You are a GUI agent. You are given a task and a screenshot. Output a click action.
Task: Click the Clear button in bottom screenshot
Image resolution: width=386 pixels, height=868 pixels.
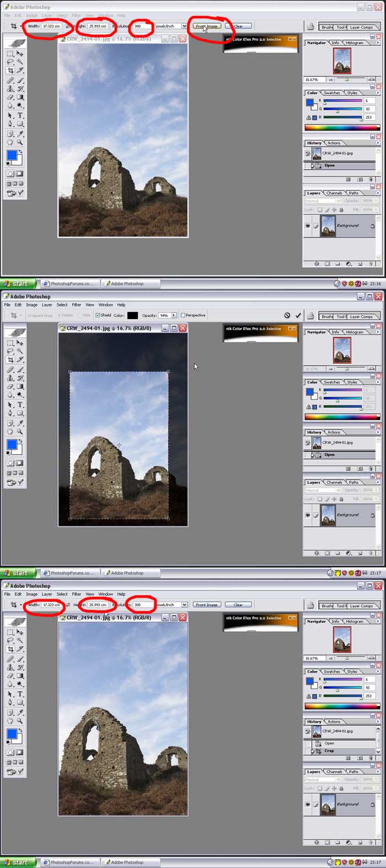(x=238, y=605)
